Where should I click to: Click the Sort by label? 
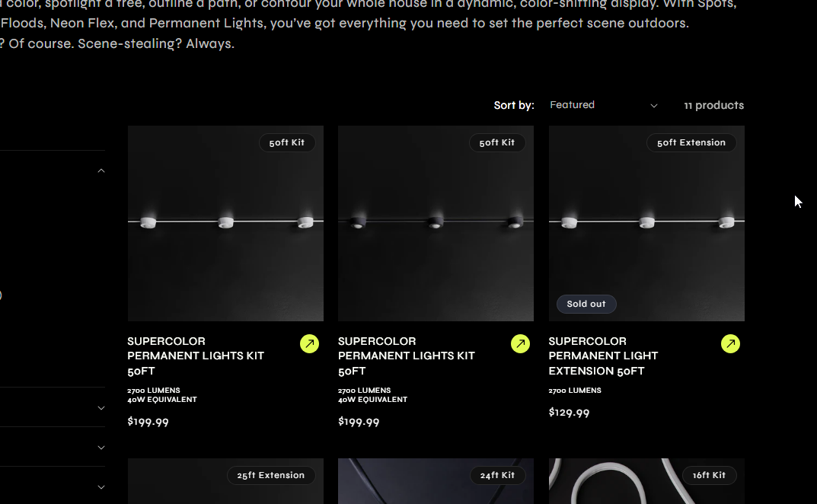click(514, 105)
